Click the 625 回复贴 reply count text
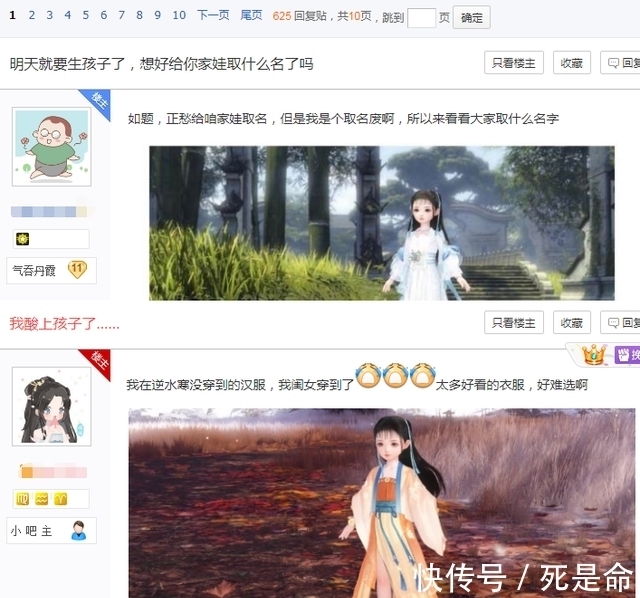This screenshot has height=598, width=640. point(300,16)
